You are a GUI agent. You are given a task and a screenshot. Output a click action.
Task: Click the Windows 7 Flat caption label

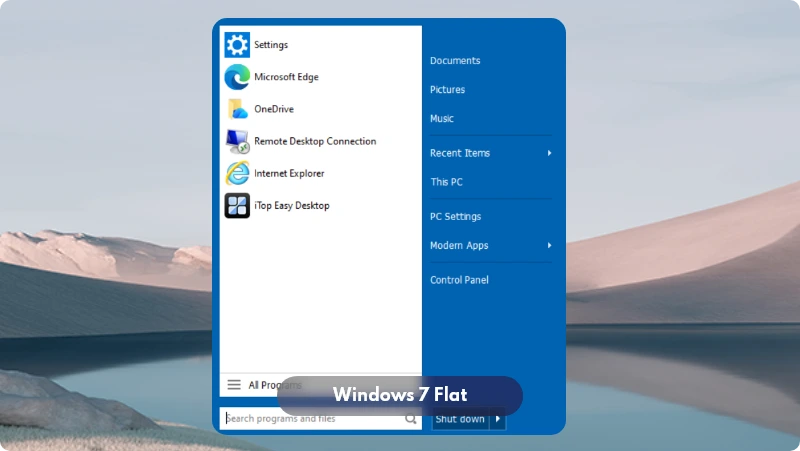[x=400, y=395]
